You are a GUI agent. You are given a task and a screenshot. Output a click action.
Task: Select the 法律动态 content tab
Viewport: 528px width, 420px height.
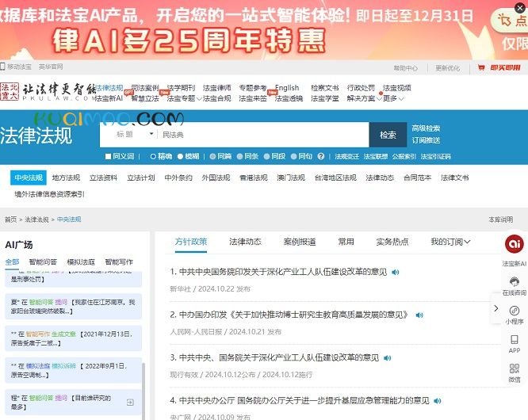coord(245,242)
